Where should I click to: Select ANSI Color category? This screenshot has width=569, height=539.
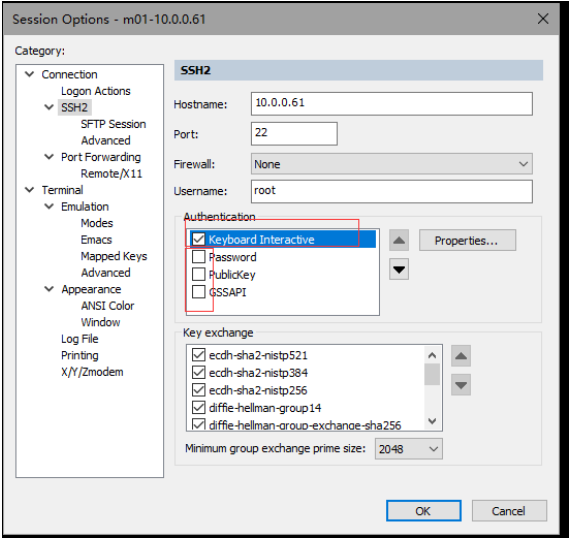(107, 306)
